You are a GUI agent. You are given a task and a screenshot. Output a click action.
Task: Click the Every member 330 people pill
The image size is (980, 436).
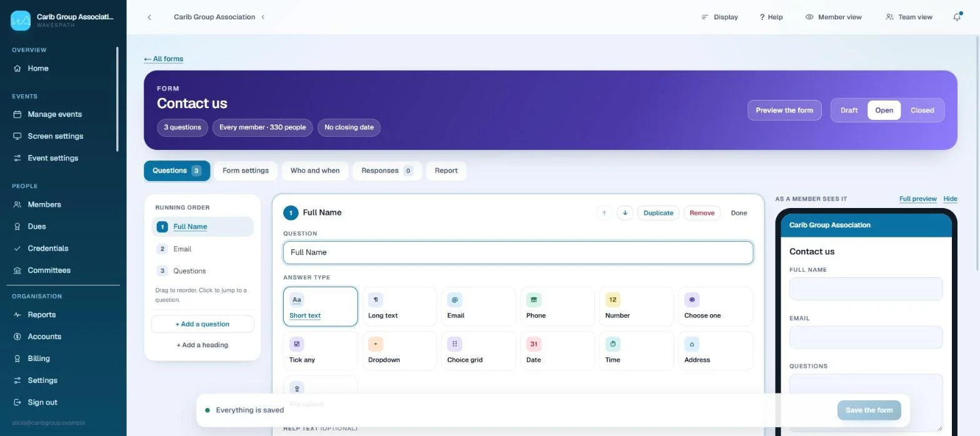[x=262, y=127]
